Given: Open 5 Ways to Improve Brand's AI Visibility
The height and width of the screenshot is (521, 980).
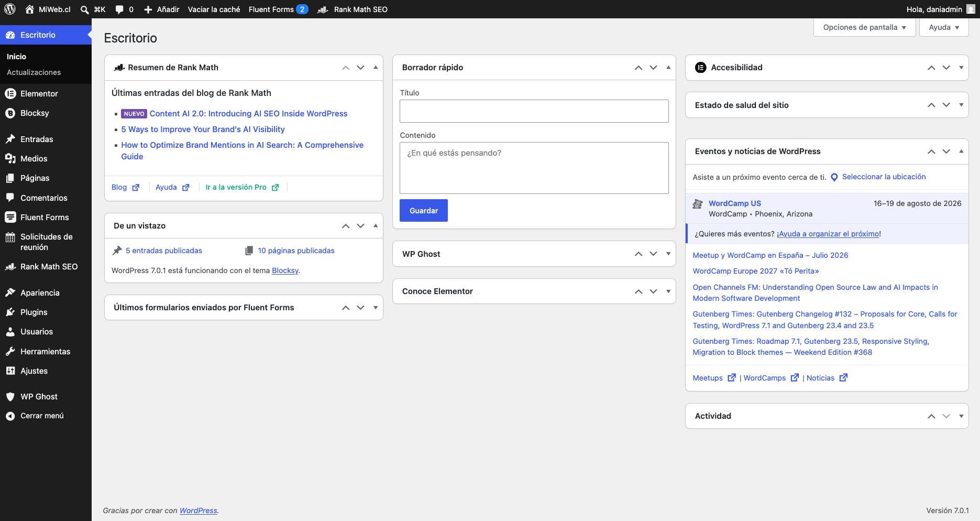Looking at the screenshot, I should tap(203, 129).
